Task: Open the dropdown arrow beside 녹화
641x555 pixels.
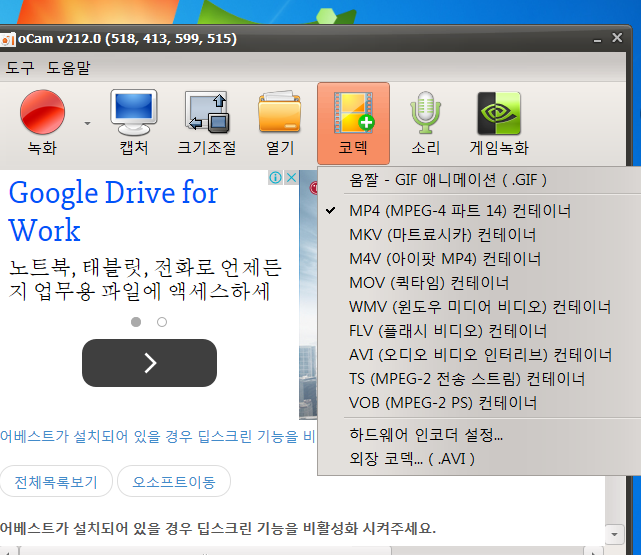Action: coord(87,123)
